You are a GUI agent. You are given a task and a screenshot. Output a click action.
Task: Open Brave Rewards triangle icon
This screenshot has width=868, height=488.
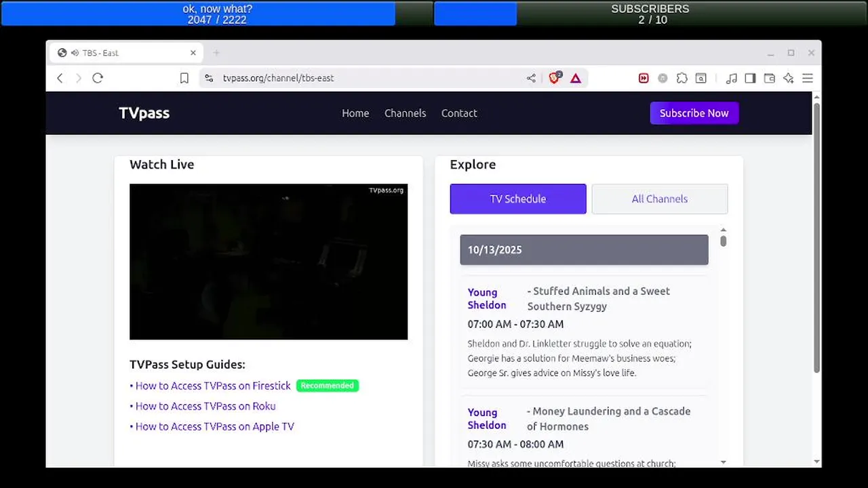(x=576, y=78)
